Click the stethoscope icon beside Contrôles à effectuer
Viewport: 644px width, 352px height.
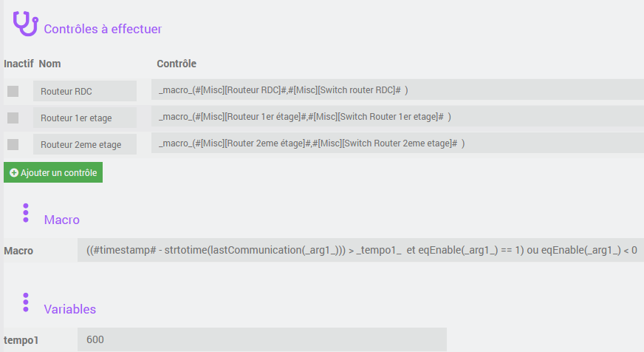pos(24,23)
